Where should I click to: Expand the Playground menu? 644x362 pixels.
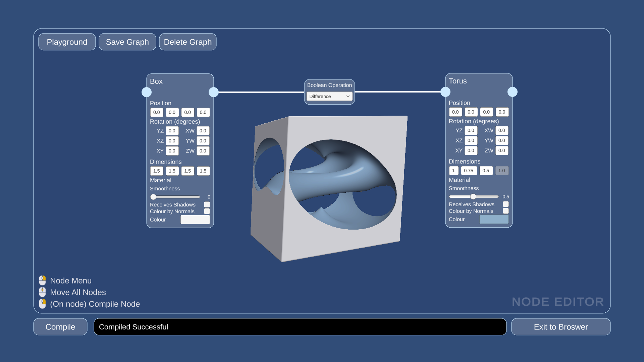coord(67,42)
